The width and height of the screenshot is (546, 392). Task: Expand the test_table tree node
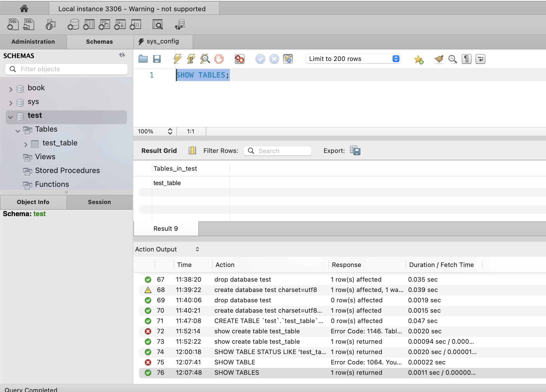pyautogui.click(x=26, y=144)
